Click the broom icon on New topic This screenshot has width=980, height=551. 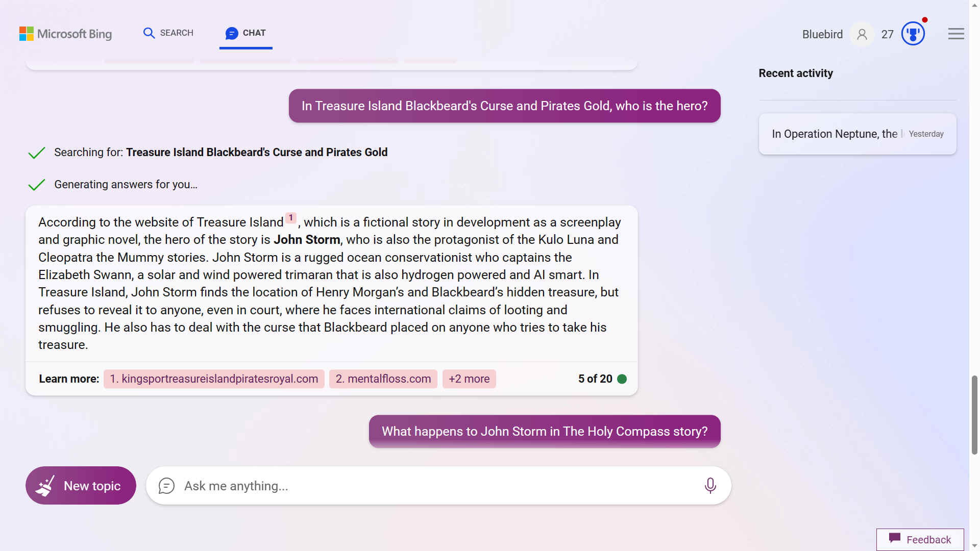[x=45, y=486]
